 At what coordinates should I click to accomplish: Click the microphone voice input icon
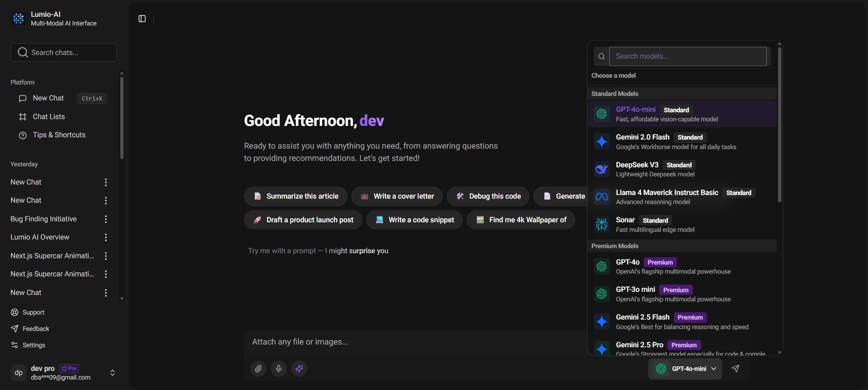279,369
